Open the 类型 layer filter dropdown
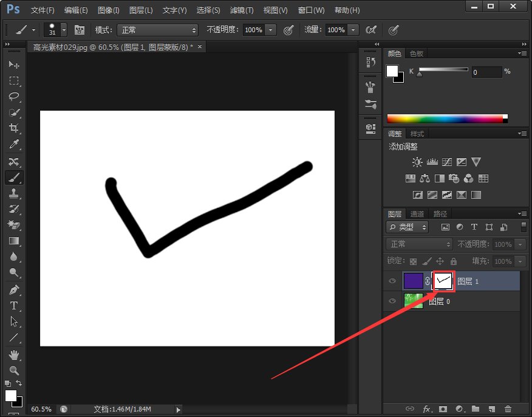The width and height of the screenshot is (532, 417). click(407, 227)
